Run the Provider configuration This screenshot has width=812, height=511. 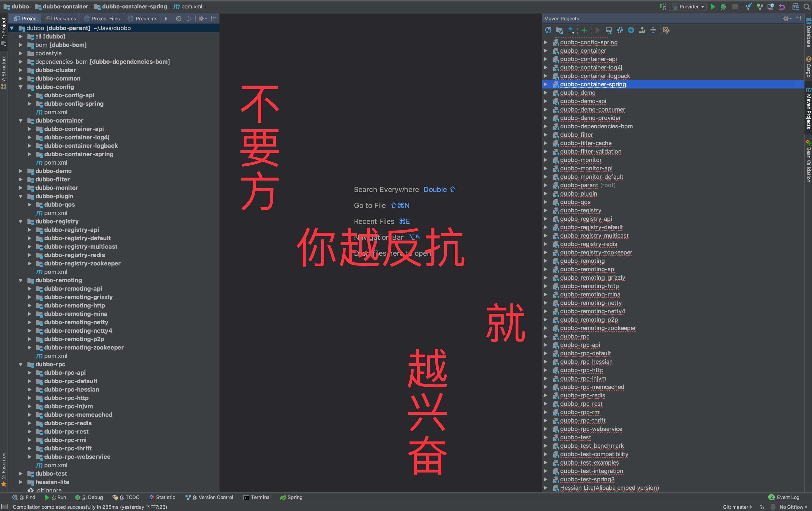click(712, 7)
